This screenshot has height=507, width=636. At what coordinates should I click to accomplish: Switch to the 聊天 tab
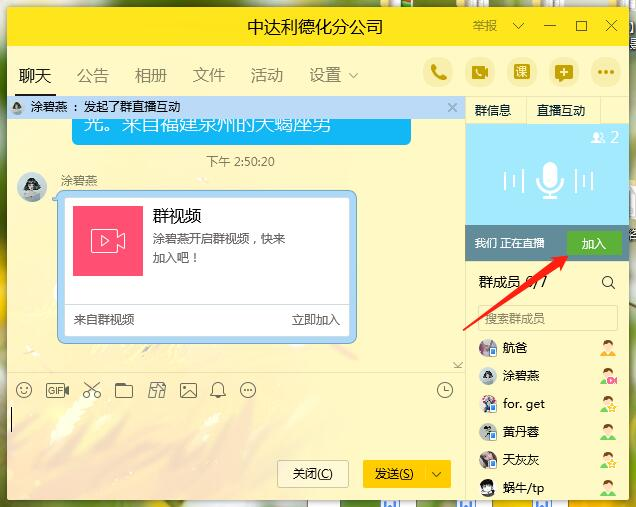[x=35, y=75]
